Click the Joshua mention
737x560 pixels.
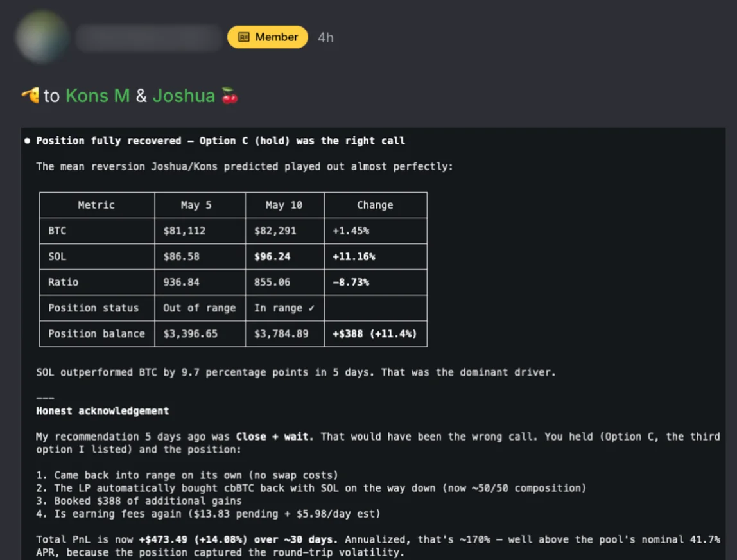click(x=184, y=96)
